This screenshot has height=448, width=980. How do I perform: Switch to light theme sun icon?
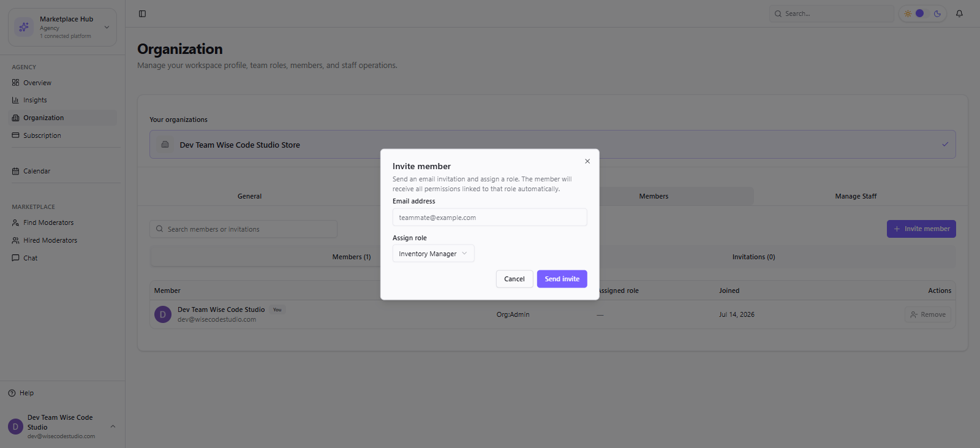[x=908, y=13]
